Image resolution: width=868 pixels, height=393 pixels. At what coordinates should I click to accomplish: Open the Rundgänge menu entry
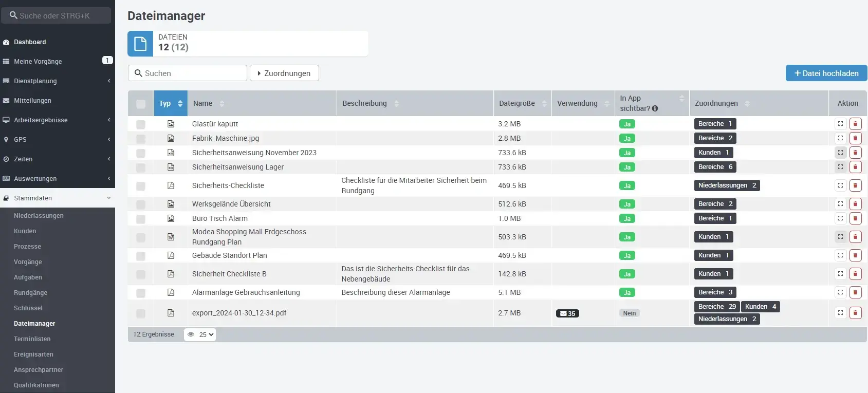pyautogui.click(x=30, y=293)
